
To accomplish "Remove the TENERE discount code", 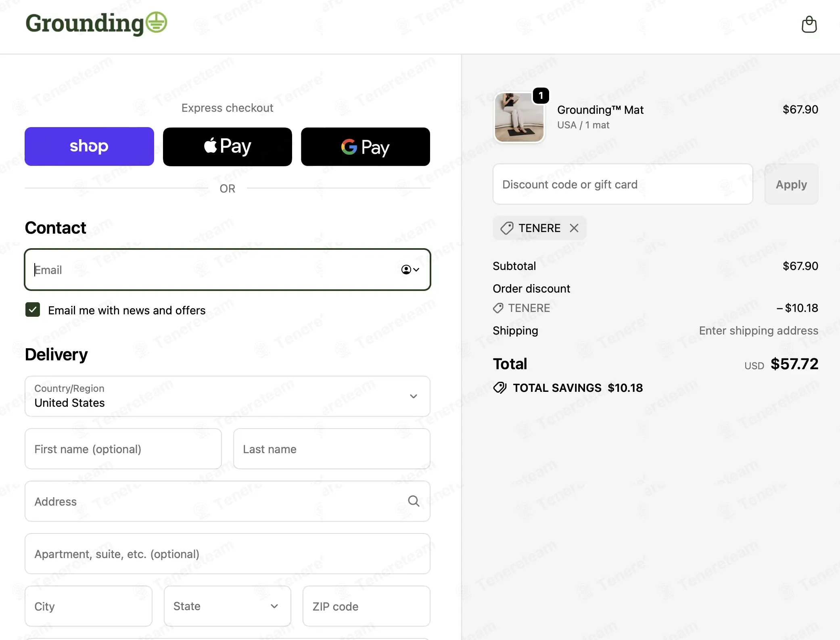I will pos(574,228).
